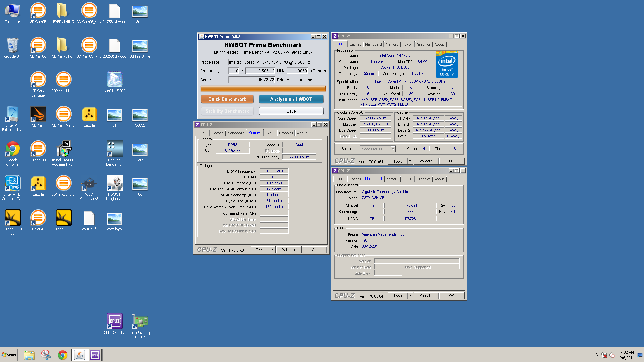644x362 pixels.
Task: Open the Caches tab in the top CPU-Z window
Action: point(355,44)
